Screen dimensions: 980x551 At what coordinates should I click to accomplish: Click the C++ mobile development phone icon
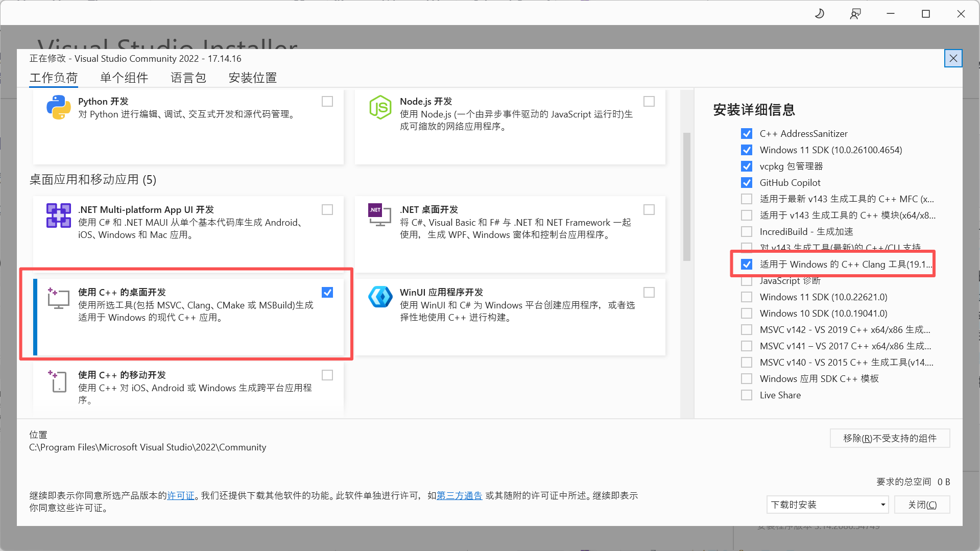pyautogui.click(x=58, y=381)
